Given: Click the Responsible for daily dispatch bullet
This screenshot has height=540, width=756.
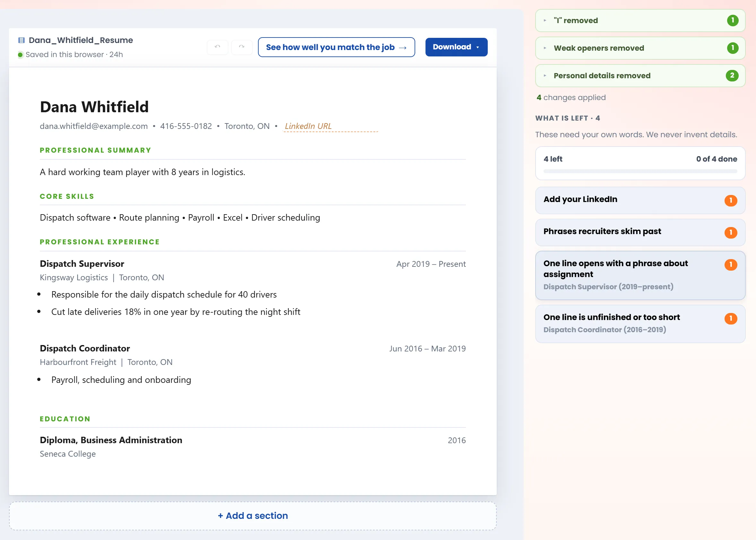Looking at the screenshot, I should pyautogui.click(x=164, y=295).
